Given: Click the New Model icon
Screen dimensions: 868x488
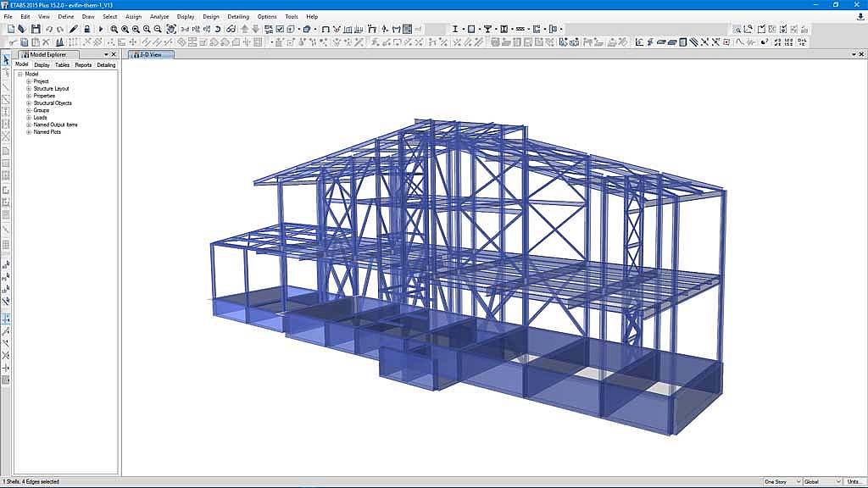Looking at the screenshot, I should click(x=11, y=29).
